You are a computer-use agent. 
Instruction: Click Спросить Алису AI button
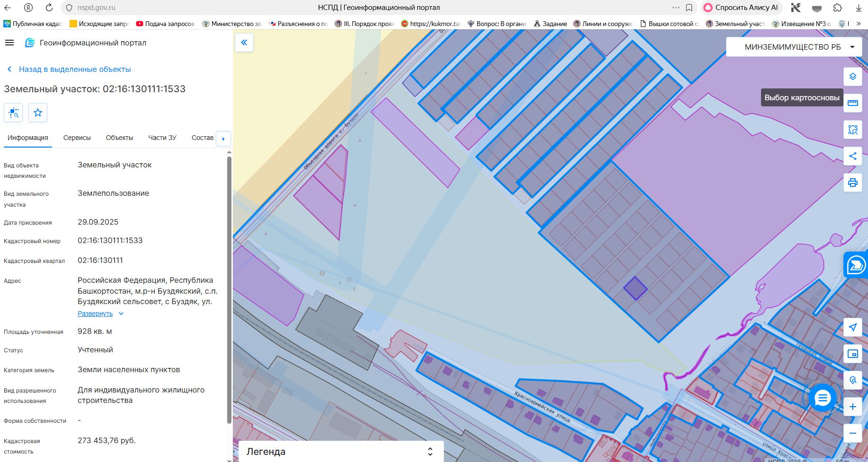741,8
